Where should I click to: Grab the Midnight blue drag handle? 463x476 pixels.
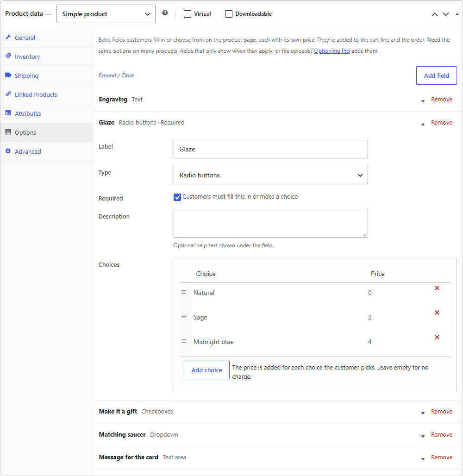[184, 341]
